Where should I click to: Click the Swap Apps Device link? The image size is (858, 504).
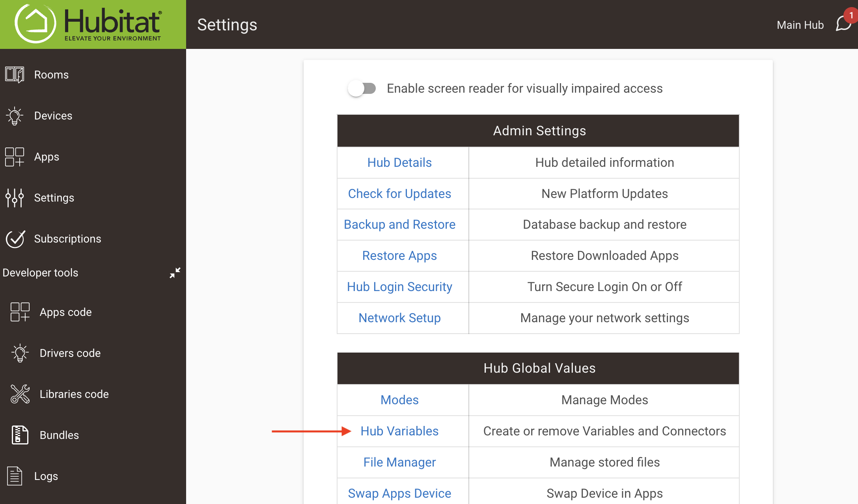pyautogui.click(x=399, y=493)
